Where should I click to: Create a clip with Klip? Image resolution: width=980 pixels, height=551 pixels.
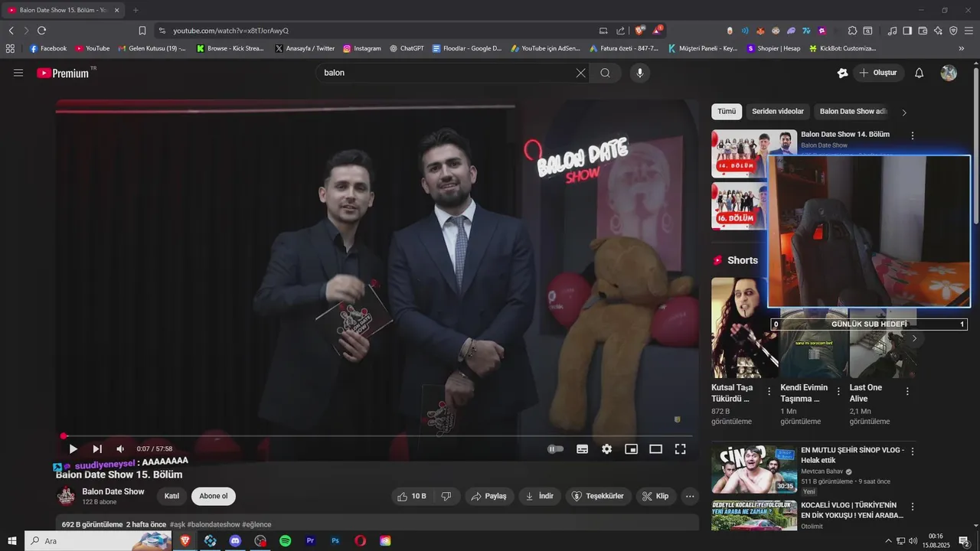point(655,496)
